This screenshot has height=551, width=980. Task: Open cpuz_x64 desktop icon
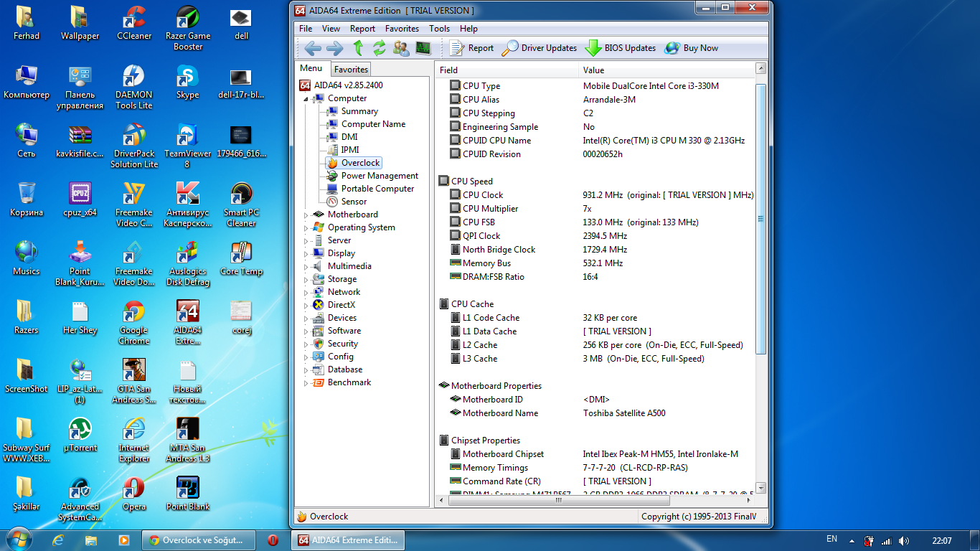80,200
